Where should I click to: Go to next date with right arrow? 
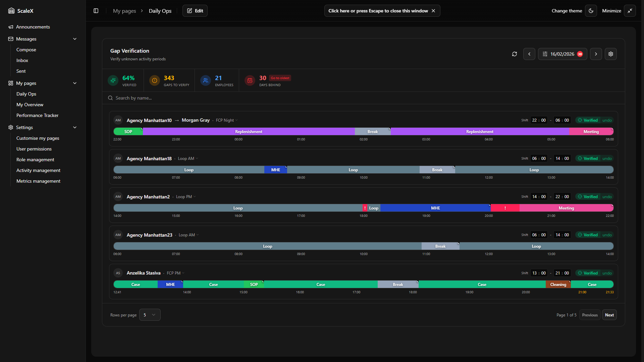[596, 54]
